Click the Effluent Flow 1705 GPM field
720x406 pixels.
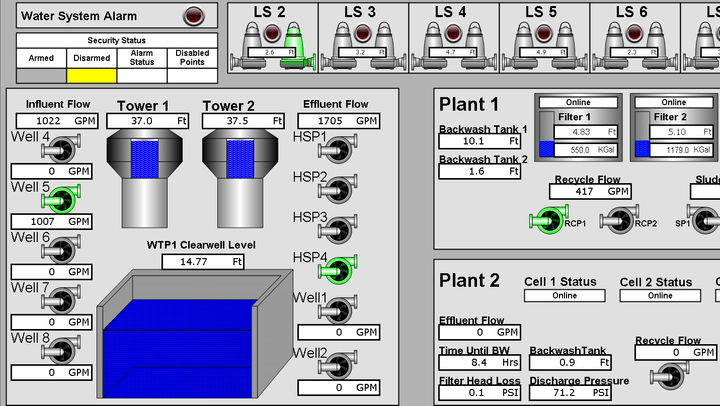tap(339, 121)
